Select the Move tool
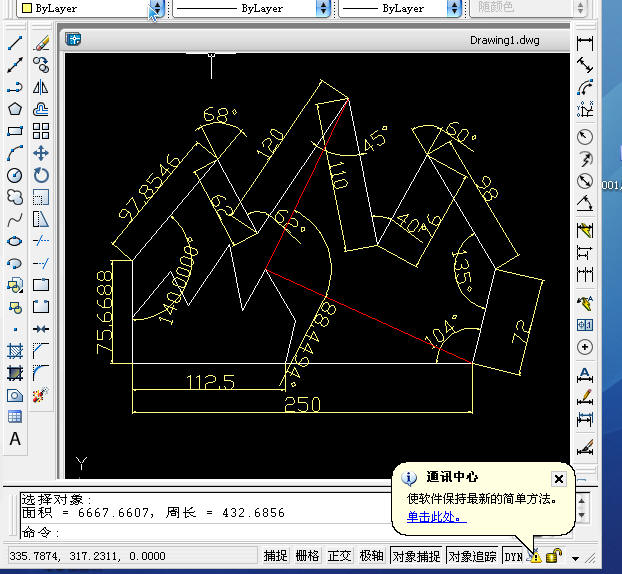This screenshot has height=574, width=622. (41, 153)
